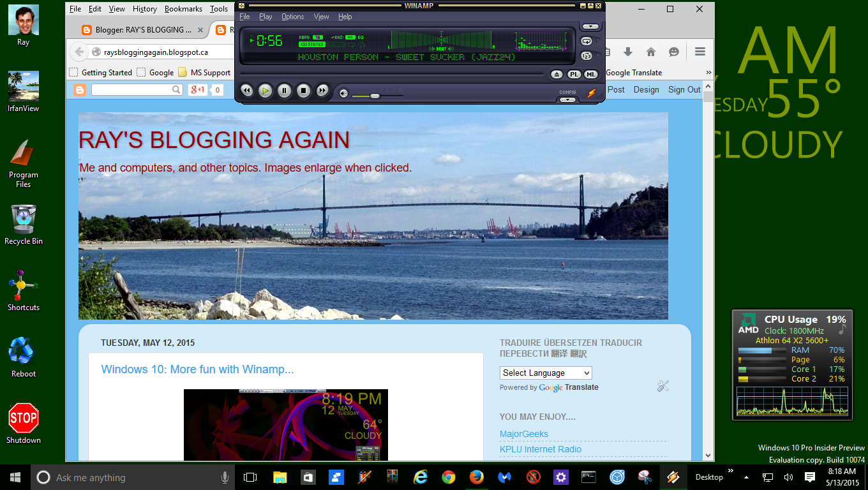Show more bookmarks chevron
Image resolution: width=868 pixels, height=490 pixels.
708,73
